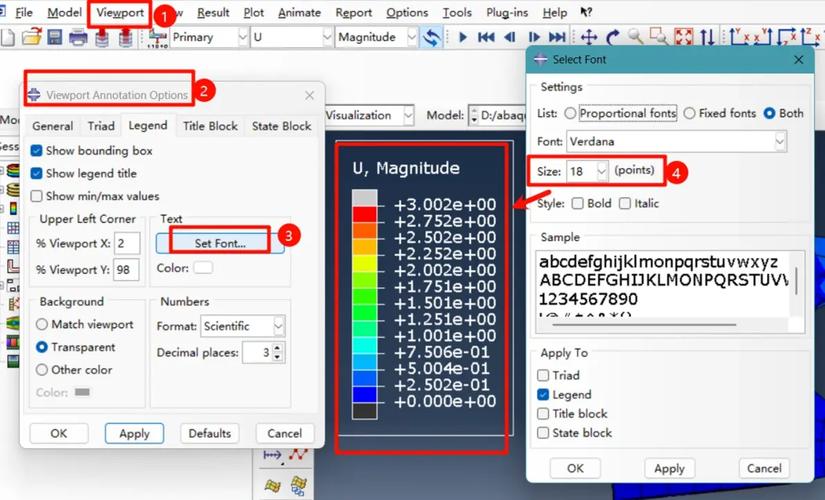
Task: Click Defaults in Viewport Annotation Options
Action: [209, 433]
